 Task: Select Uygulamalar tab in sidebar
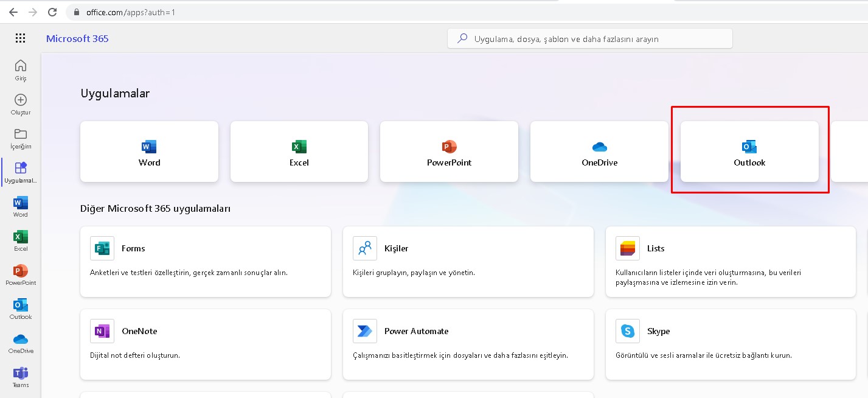click(x=21, y=172)
